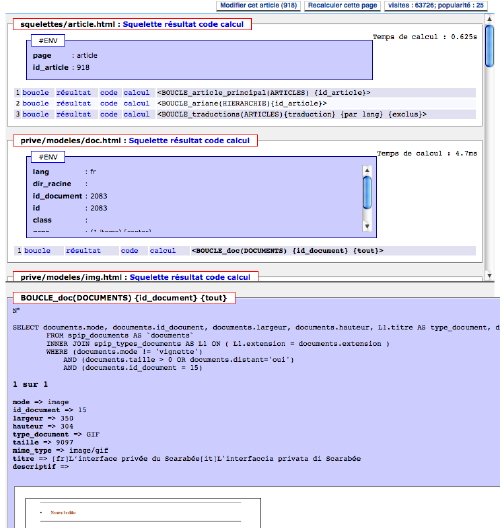Open 'Squelette résultat code calcul' for doc.html
500x528 pixels.
point(189,141)
